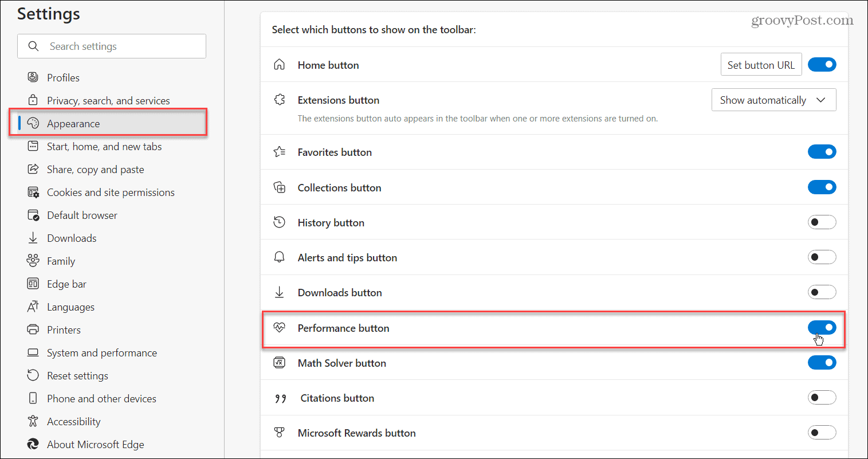Click the Collections icon
The height and width of the screenshot is (459, 868).
(x=279, y=187)
